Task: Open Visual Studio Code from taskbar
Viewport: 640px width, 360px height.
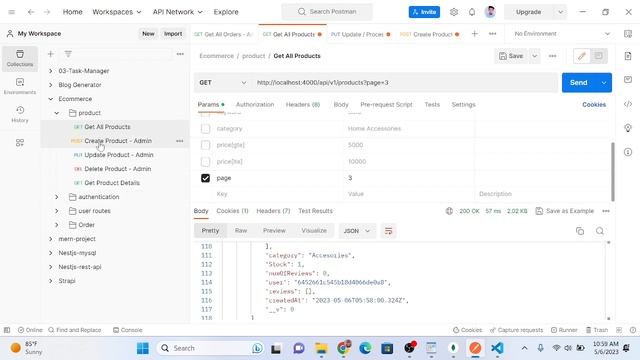Action: point(497,348)
